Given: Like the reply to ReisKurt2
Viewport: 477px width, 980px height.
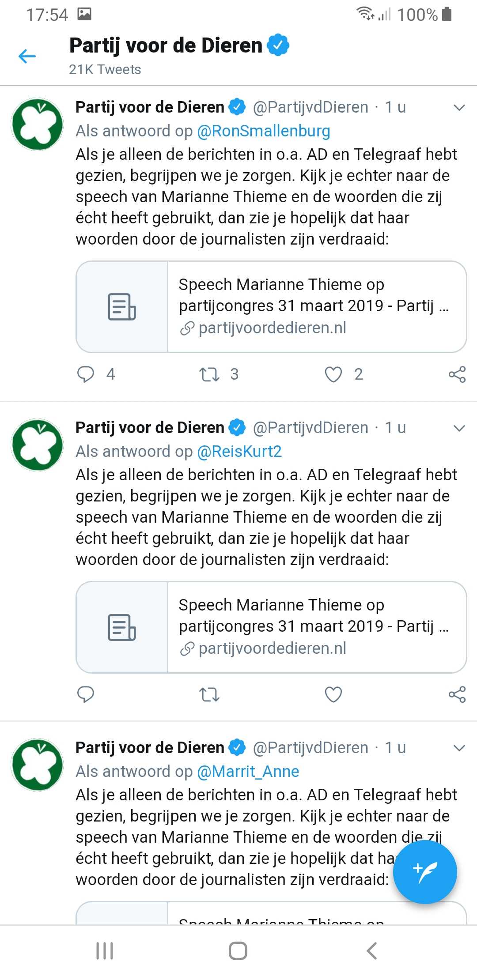Looking at the screenshot, I should (333, 695).
